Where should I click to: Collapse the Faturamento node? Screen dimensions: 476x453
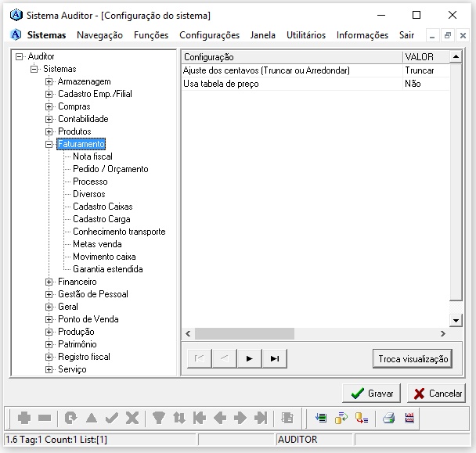pyautogui.click(x=49, y=144)
